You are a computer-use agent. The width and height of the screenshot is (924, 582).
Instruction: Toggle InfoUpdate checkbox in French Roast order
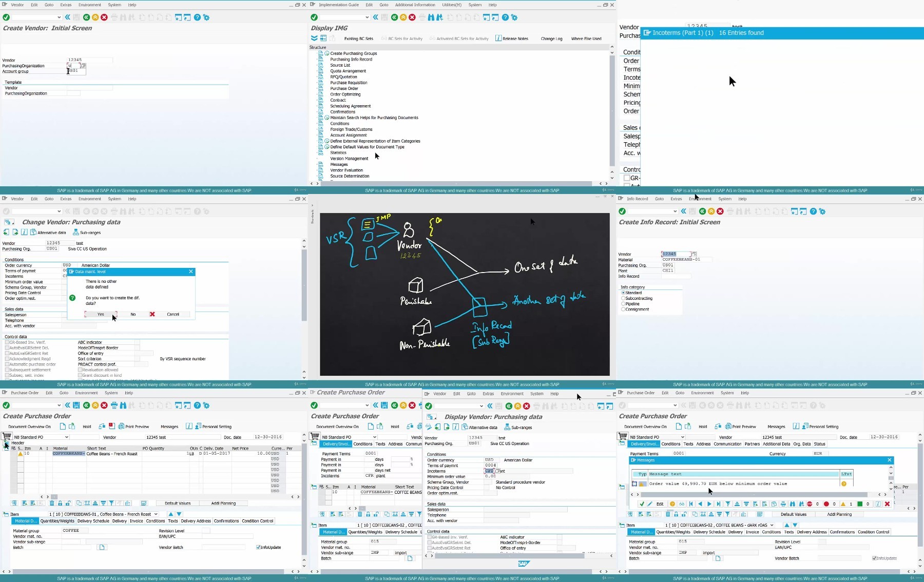point(258,548)
